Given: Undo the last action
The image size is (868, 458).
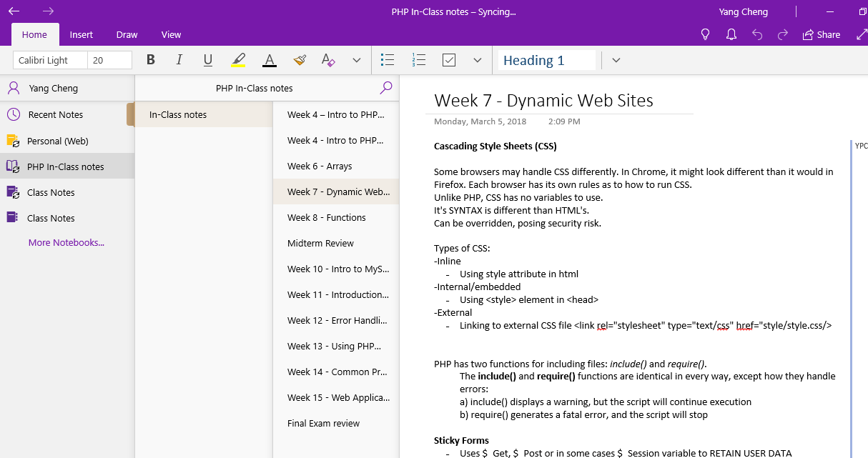Looking at the screenshot, I should pos(756,34).
